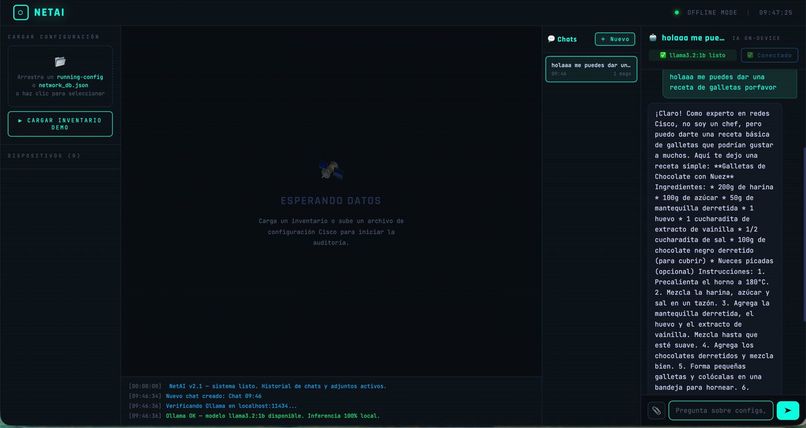
Task: Click the CARGAR CONFIGURACIÓN section header
Action: (x=54, y=37)
